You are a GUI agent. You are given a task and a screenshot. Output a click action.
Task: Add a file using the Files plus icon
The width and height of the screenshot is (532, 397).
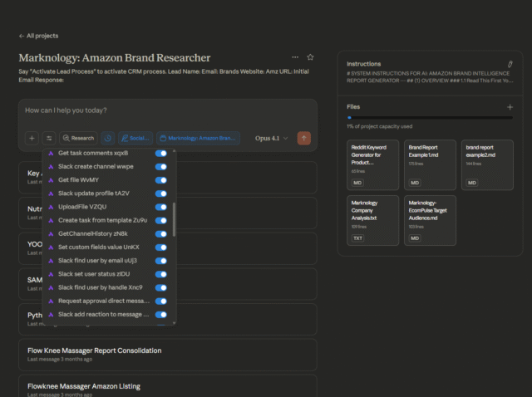tap(510, 107)
